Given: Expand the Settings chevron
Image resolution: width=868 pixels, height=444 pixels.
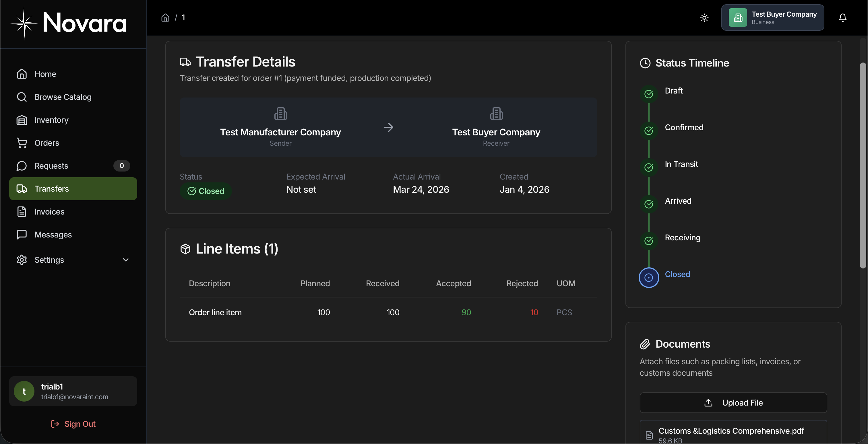Looking at the screenshot, I should (126, 260).
